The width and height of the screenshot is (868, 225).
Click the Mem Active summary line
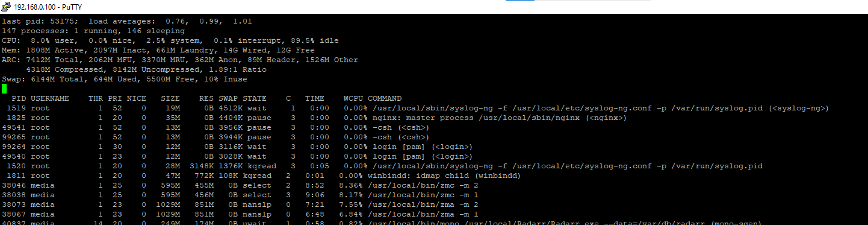click(x=158, y=50)
